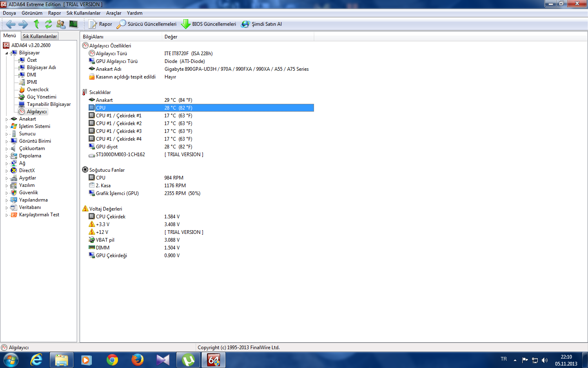
Task: Open Sürücü Güncellemeleri
Action: pyautogui.click(x=147, y=24)
